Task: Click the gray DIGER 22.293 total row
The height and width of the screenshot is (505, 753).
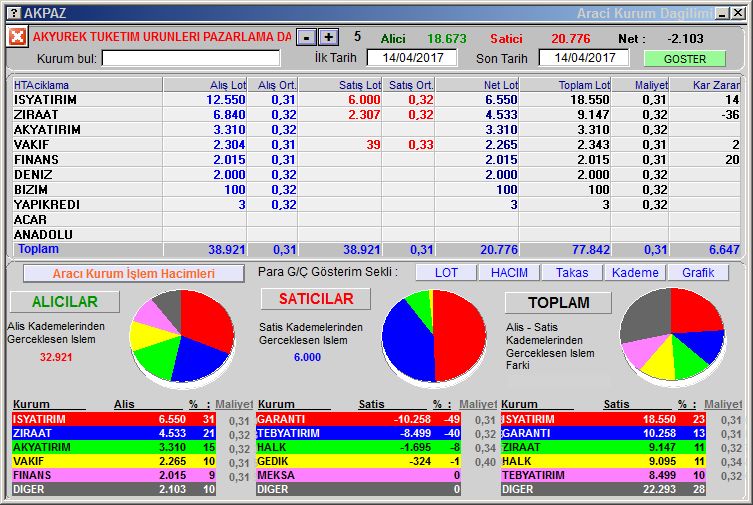Action: click(603, 489)
